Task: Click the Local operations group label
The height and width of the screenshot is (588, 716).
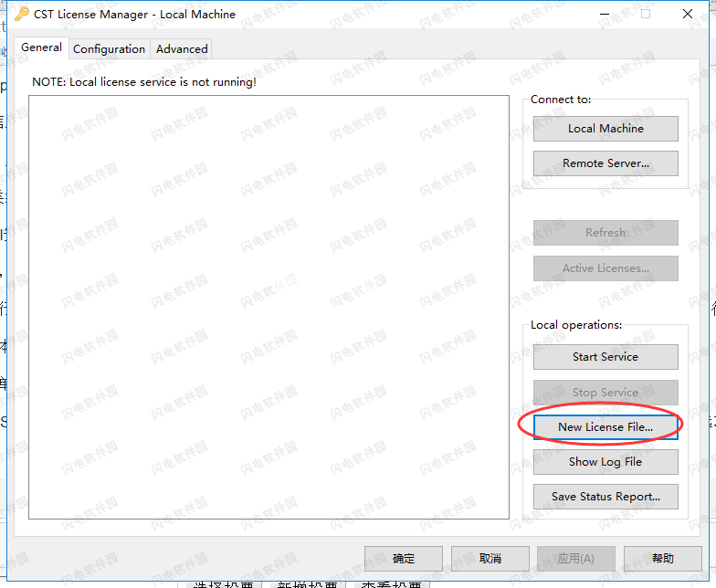Action: point(576,325)
